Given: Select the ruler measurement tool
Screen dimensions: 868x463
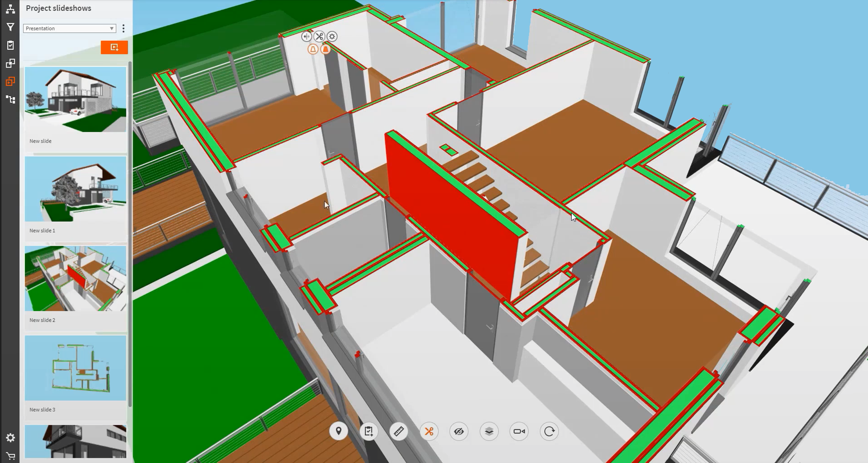Looking at the screenshot, I should click(399, 431).
